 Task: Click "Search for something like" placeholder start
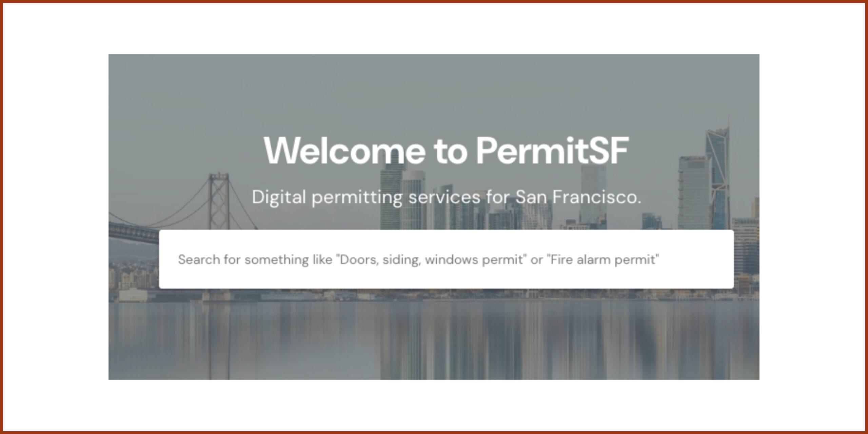pos(255,260)
